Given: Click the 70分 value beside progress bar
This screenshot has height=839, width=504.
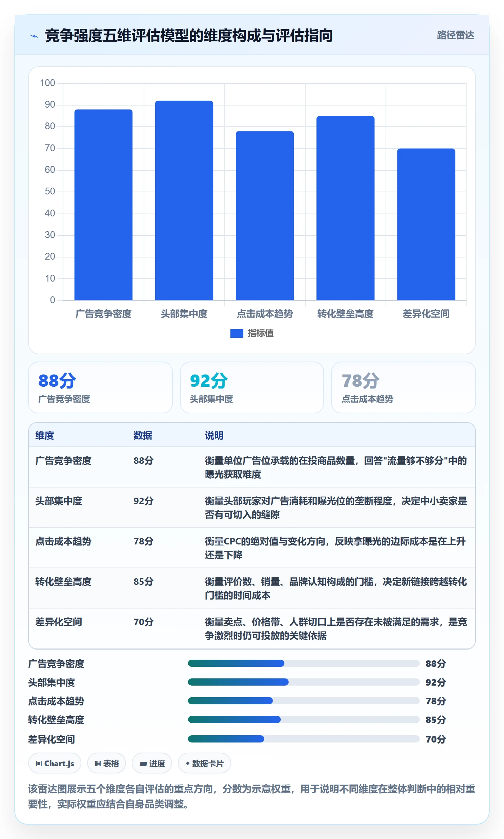Looking at the screenshot, I should coord(436,739).
